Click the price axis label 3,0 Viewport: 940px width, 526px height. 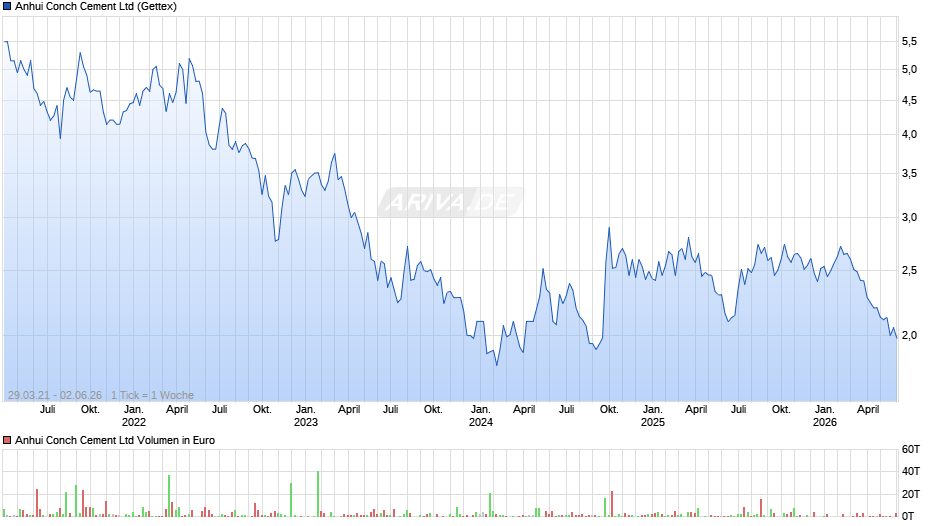[909, 218]
